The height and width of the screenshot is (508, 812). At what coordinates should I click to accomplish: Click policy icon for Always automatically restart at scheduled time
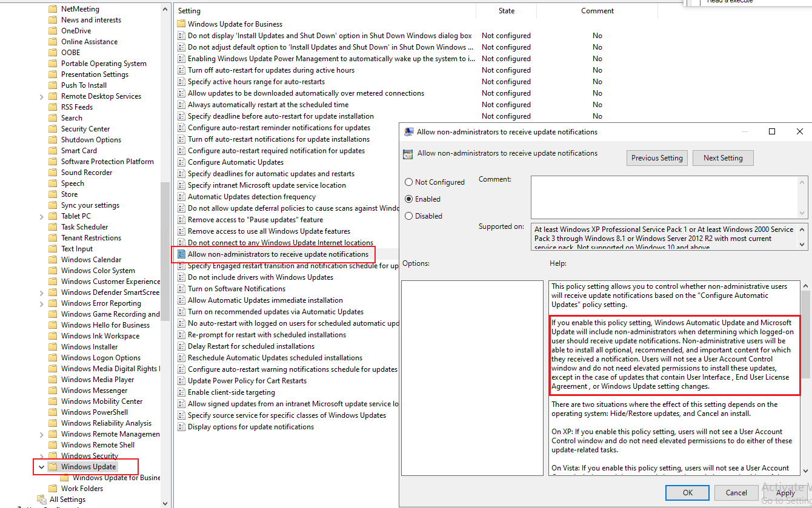(181, 105)
